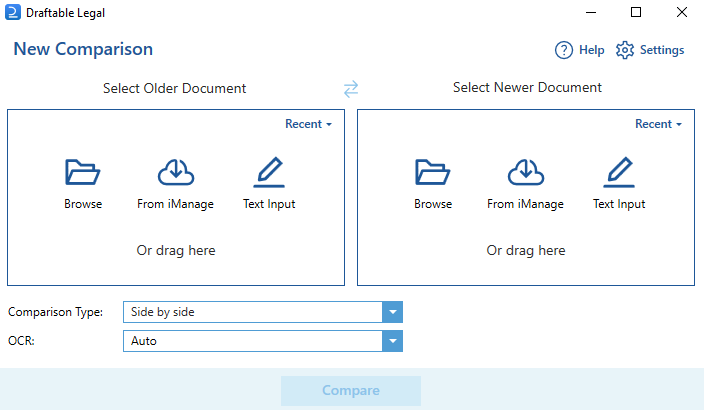Click the Compare button
Screen dimensions: 704x410
(351, 391)
